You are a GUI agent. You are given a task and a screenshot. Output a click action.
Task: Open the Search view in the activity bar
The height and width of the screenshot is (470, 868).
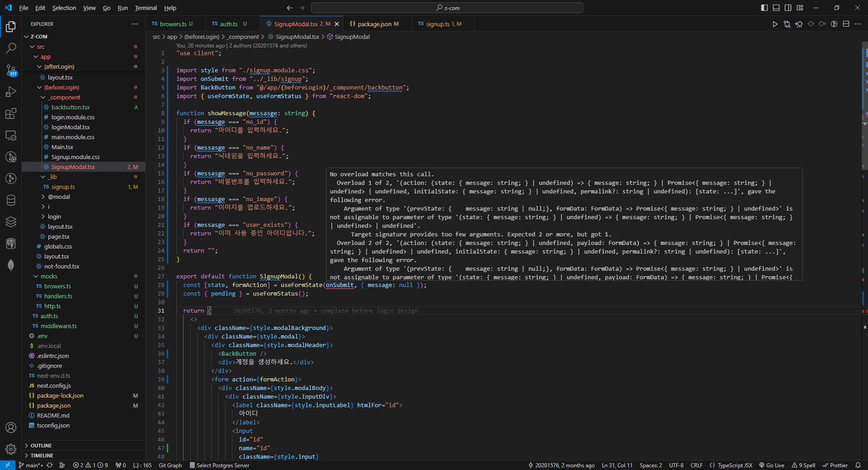(11, 48)
